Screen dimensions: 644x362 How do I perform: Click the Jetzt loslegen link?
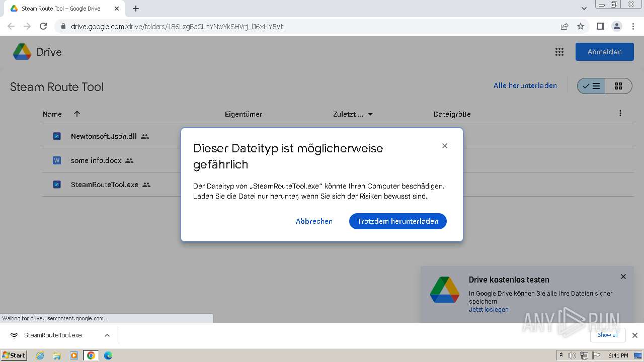[489, 310]
